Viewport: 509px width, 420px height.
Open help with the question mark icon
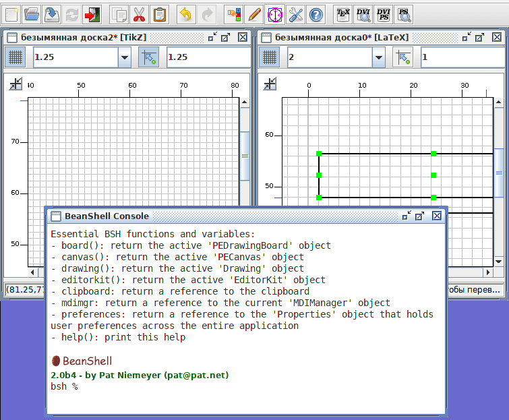pos(316,15)
